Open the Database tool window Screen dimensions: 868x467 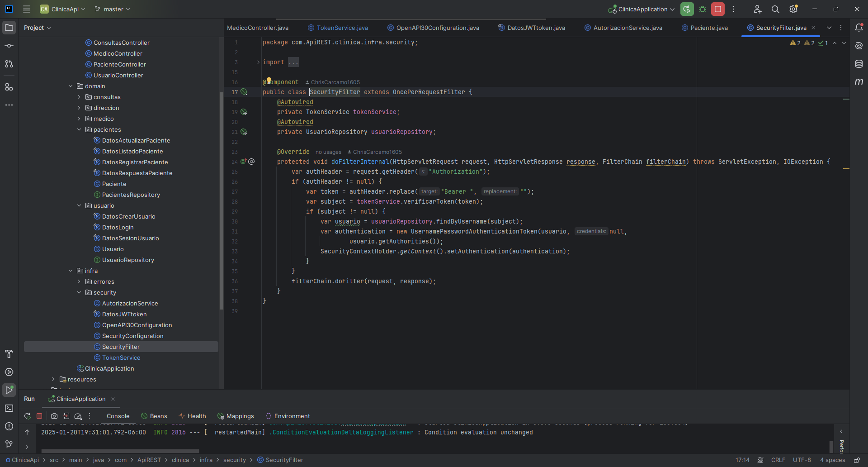[859, 64]
